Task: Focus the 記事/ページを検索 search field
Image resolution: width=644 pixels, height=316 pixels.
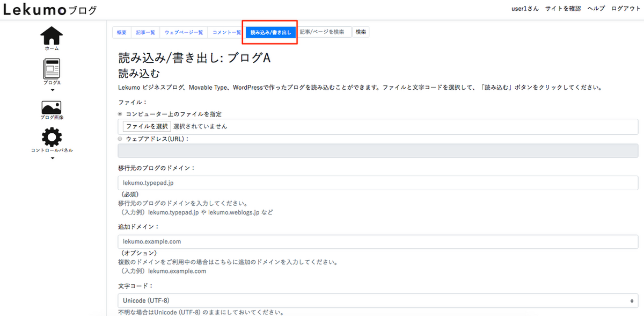Action: click(x=324, y=32)
